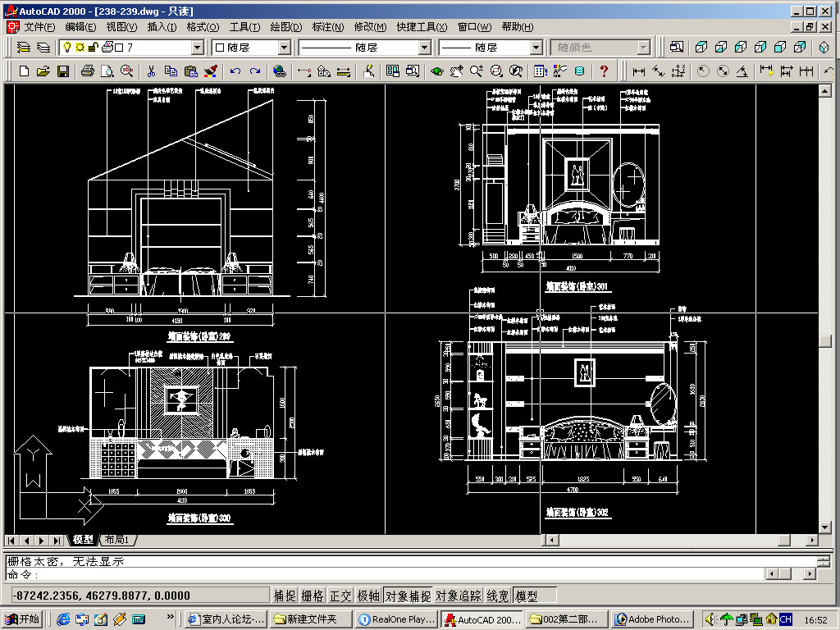The image size is (840, 630).
Task: Toggle 正交 ortho mode
Action: [x=340, y=596]
